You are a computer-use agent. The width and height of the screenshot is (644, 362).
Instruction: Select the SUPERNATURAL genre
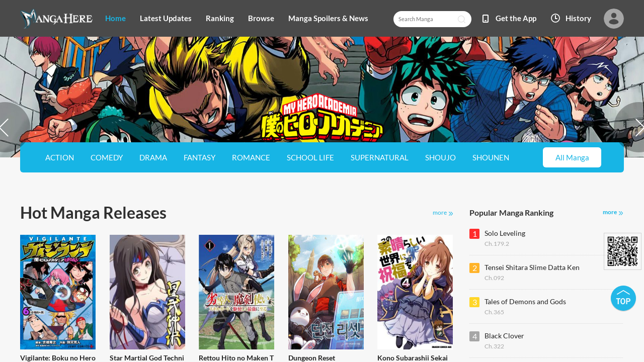[379, 157]
